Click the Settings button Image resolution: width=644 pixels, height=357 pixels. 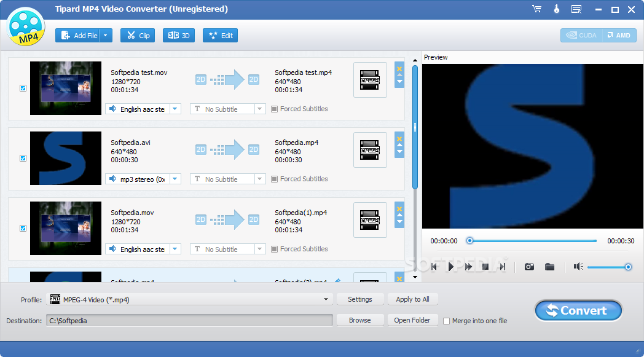coord(360,299)
